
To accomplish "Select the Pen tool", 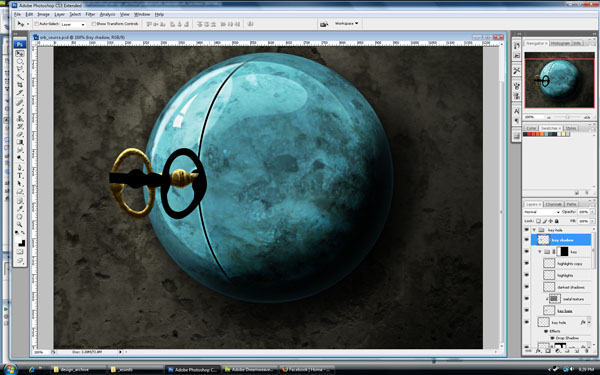I will (20, 167).
